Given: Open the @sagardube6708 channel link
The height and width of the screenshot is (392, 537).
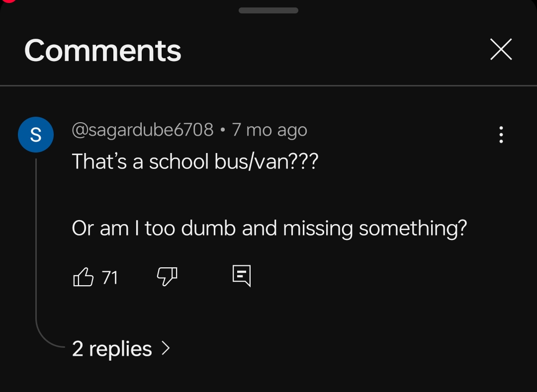Looking at the screenshot, I should point(143,130).
